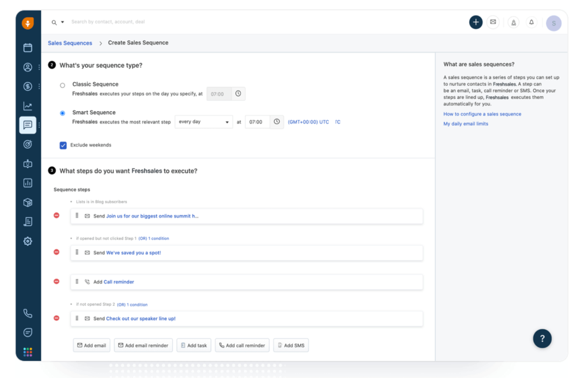Select the Smart Sequence radio option
This screenshot has height=378, width=588.
pos(63,113)
